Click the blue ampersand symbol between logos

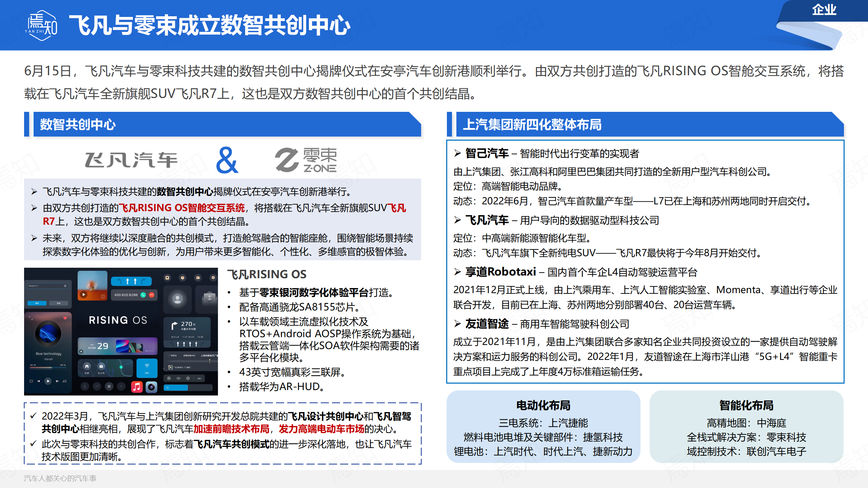227,160
